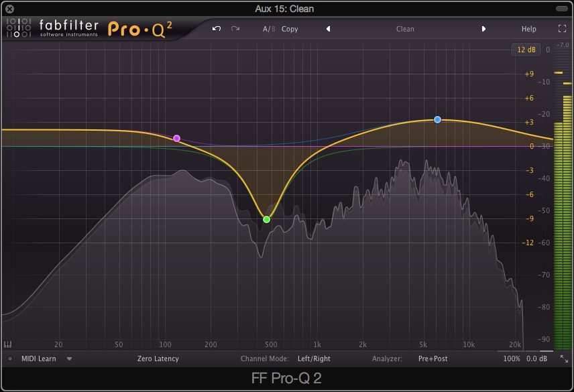
Task: Click the pill button in the title bar
Action: (561, 9)
